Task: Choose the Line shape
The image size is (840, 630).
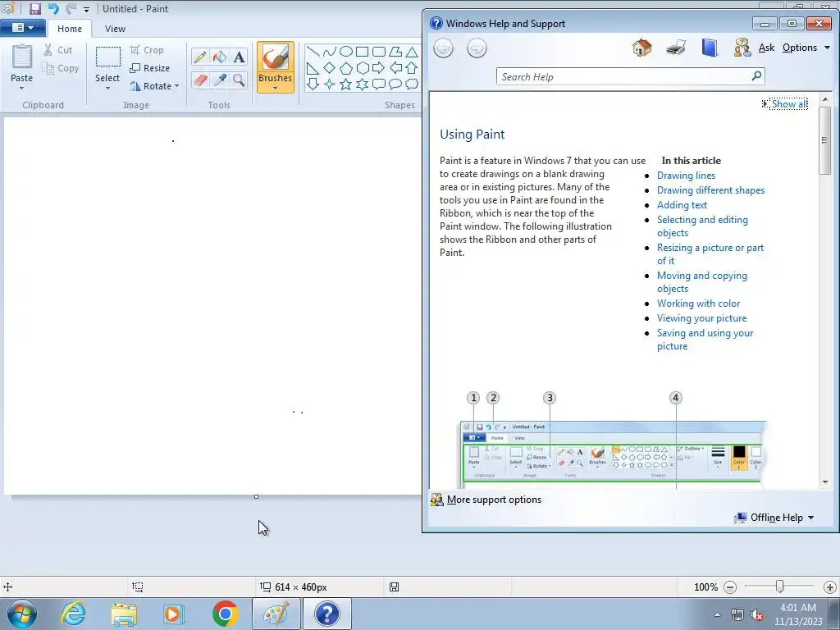Action: (x=313, y=52)
